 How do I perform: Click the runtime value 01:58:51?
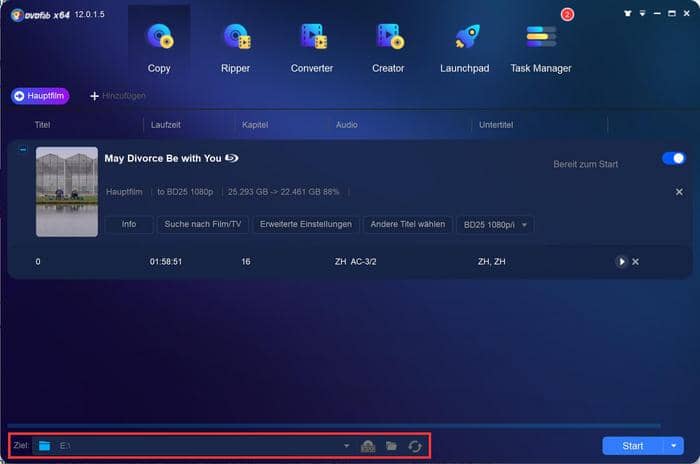pyautogui.click(x=166, y=262)
